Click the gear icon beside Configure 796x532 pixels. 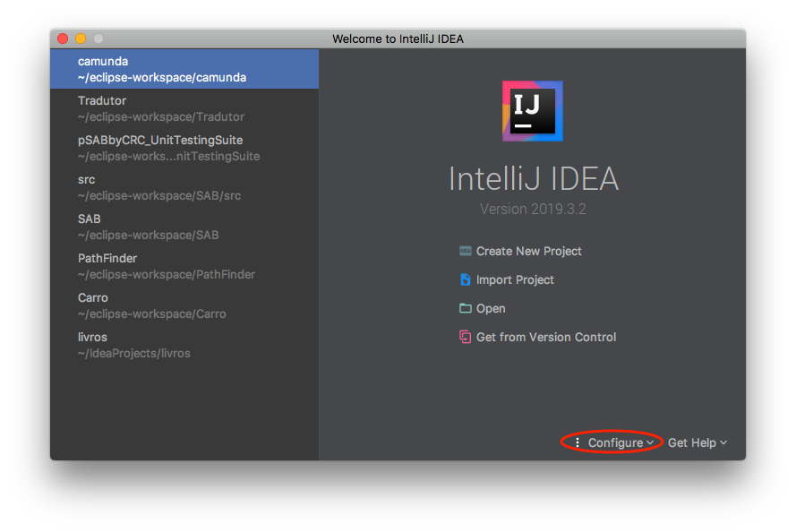point(578,443)
